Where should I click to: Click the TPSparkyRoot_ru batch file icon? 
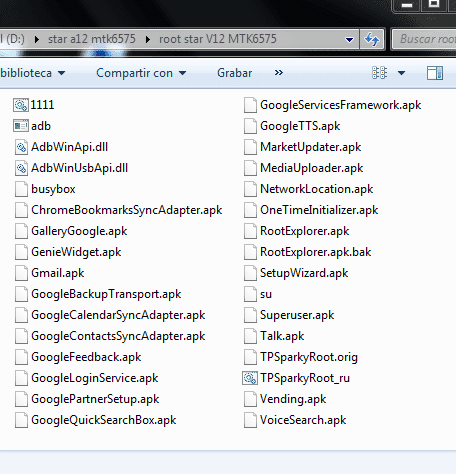point(250,378)
